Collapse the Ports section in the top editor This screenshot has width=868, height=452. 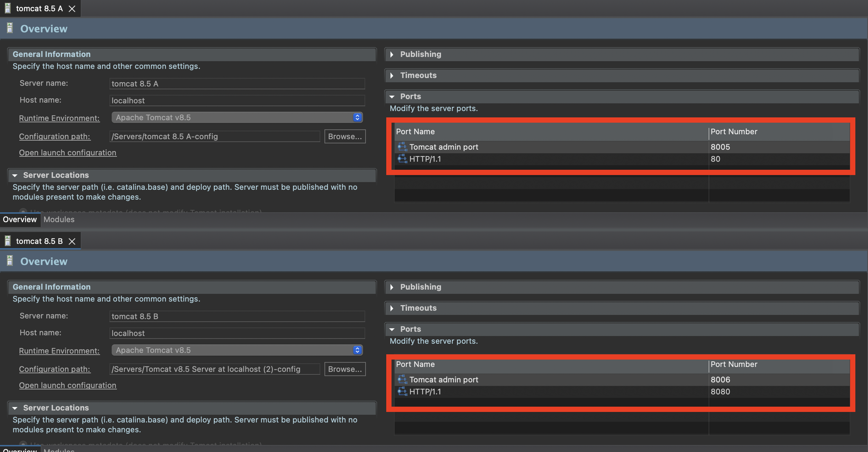click(x=392, y=97)
